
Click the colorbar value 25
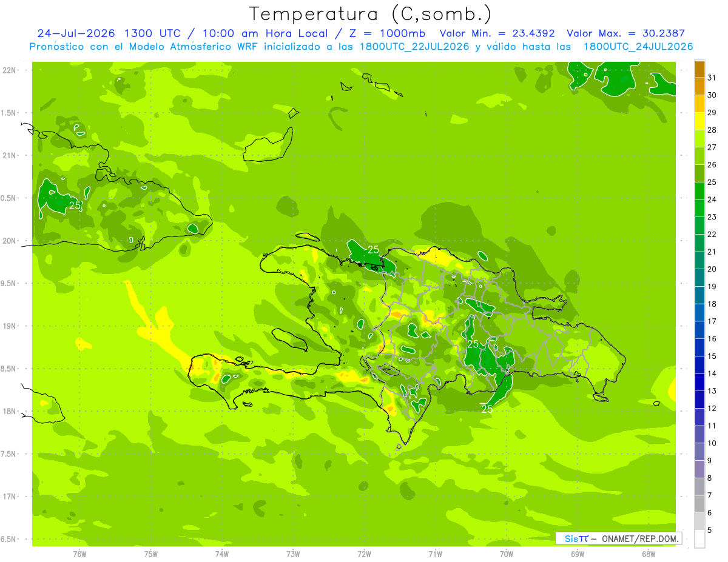(712, 182)
